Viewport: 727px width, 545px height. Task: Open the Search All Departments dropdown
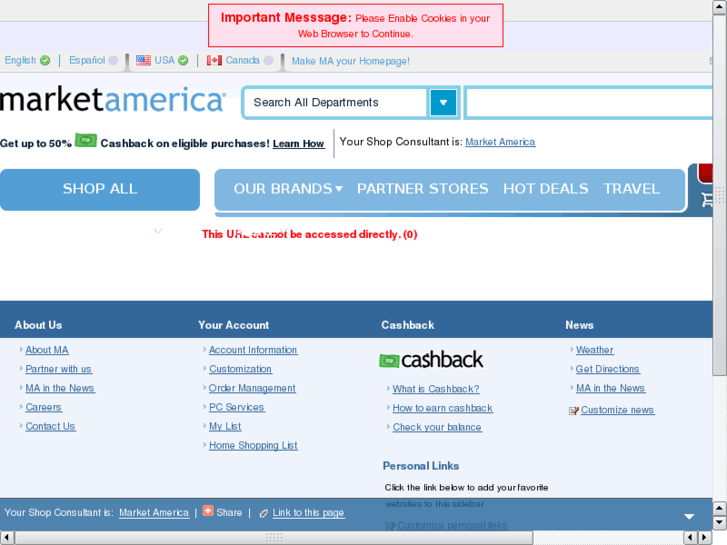(442, 102)
